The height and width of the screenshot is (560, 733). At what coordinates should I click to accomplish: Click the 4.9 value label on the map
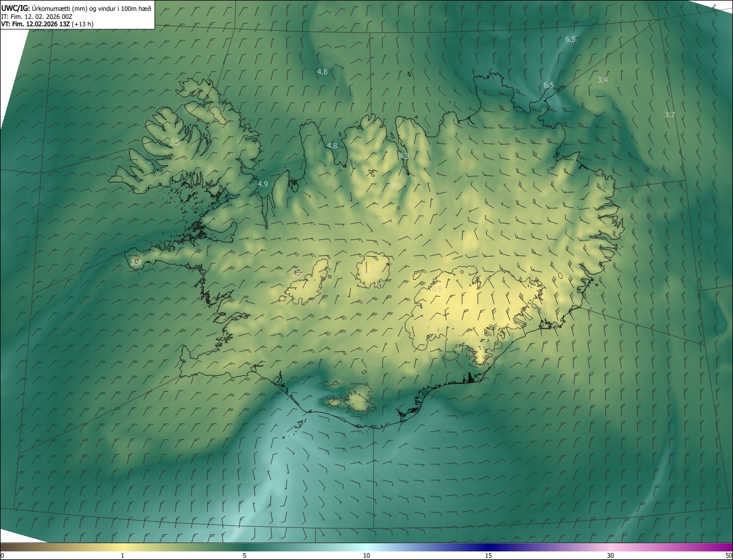(x=263, y=184)
